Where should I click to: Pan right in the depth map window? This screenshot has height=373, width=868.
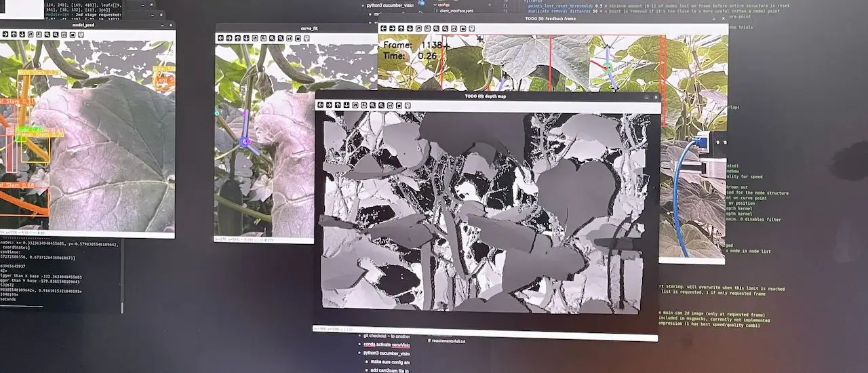329,105
